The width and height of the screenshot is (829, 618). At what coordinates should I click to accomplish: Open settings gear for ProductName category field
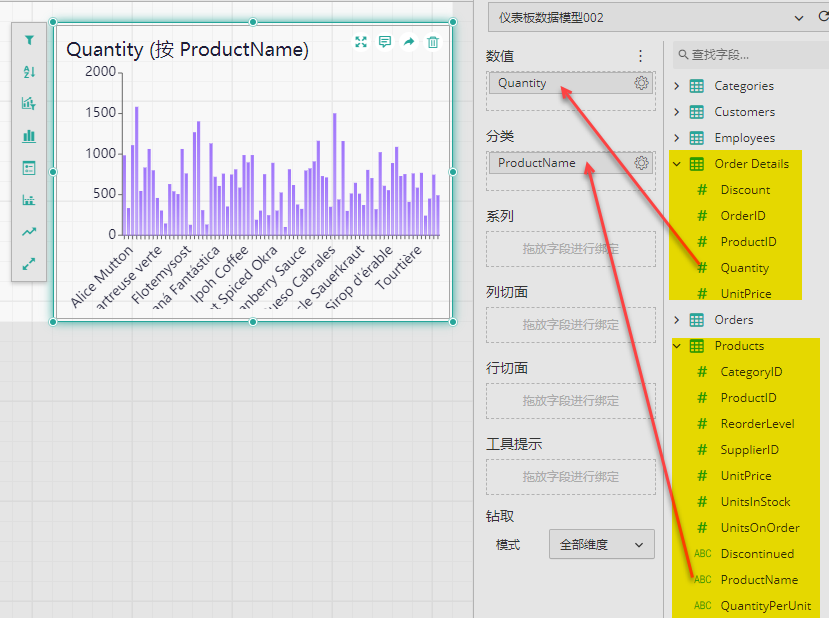(x=641, y=163)
